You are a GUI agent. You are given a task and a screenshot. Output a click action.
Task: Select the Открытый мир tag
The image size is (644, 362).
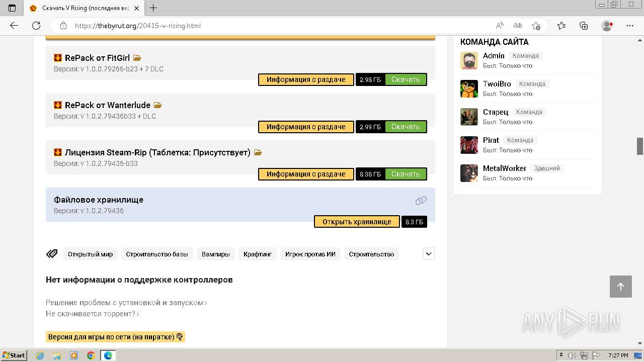(x=91, y=254)
